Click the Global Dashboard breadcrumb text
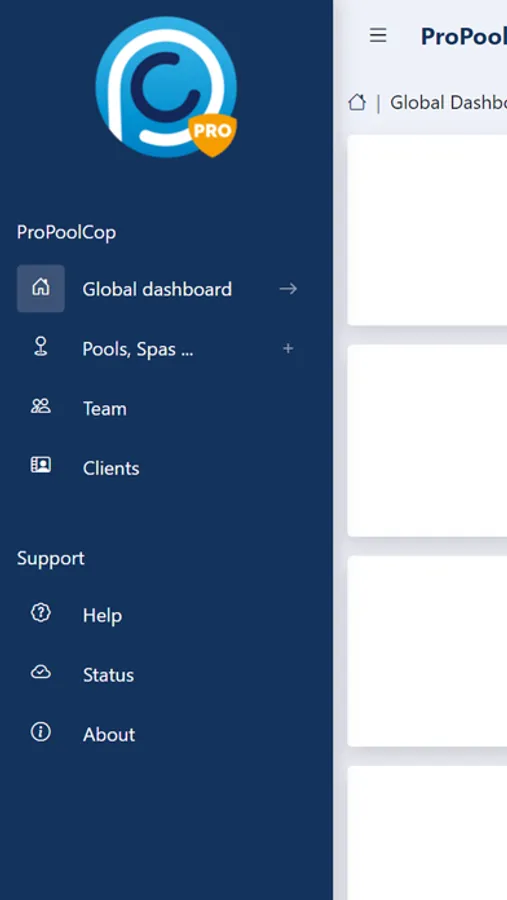This screenshot has height=900, width=507. coord(448,103)
